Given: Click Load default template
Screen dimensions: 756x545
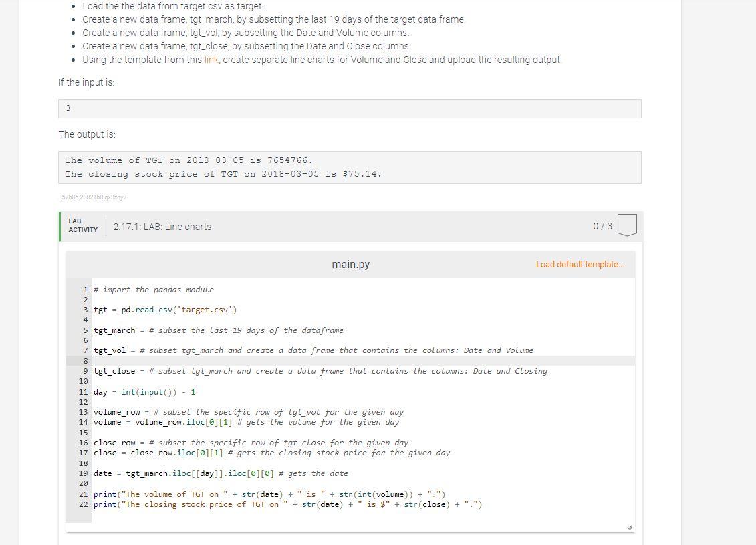Looking at the screenshot, I should click(x=579, y=264).
